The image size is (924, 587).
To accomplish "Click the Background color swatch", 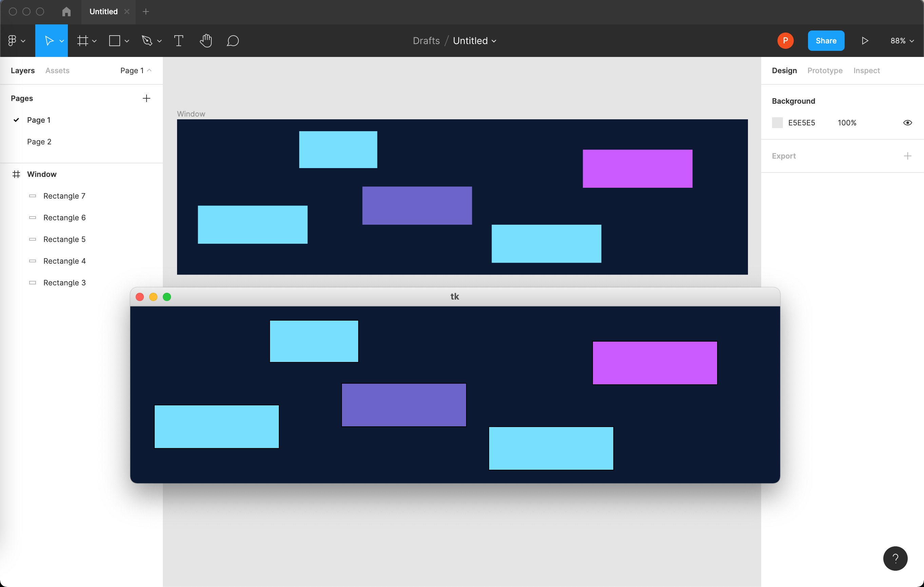I will click(x=777, y=122).
